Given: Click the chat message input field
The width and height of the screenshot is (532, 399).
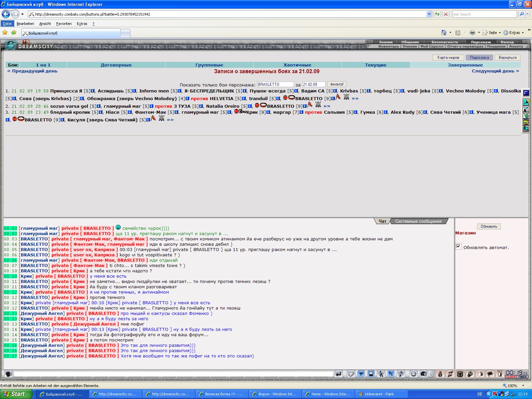Looking at the screenshot, I should click(x=173, y=374).
